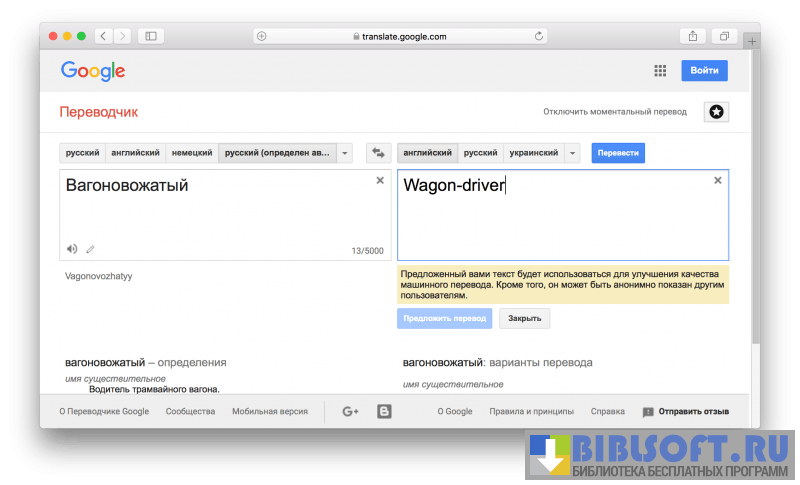Open the Google apps grid

(660, 71)
